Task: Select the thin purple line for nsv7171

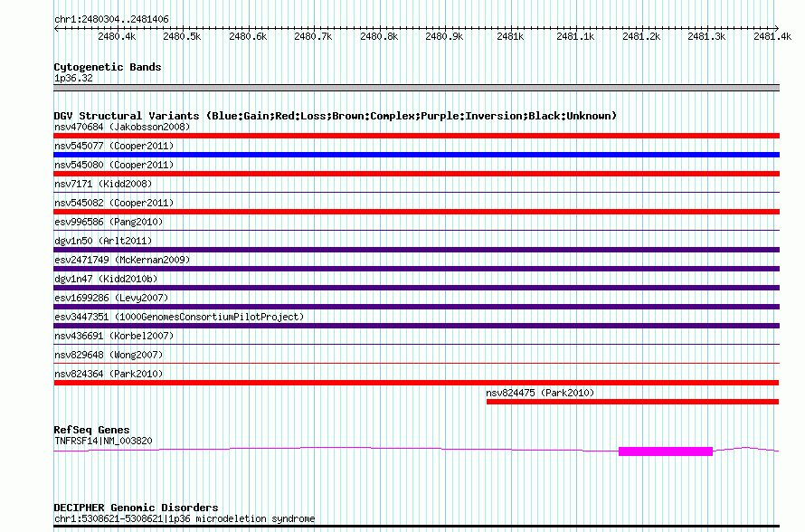Action: 416,193
